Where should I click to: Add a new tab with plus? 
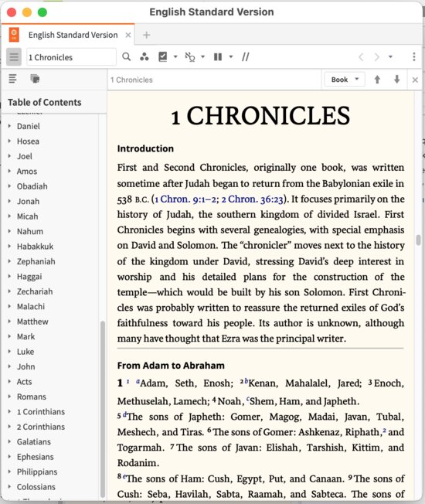tap(147, 35)
